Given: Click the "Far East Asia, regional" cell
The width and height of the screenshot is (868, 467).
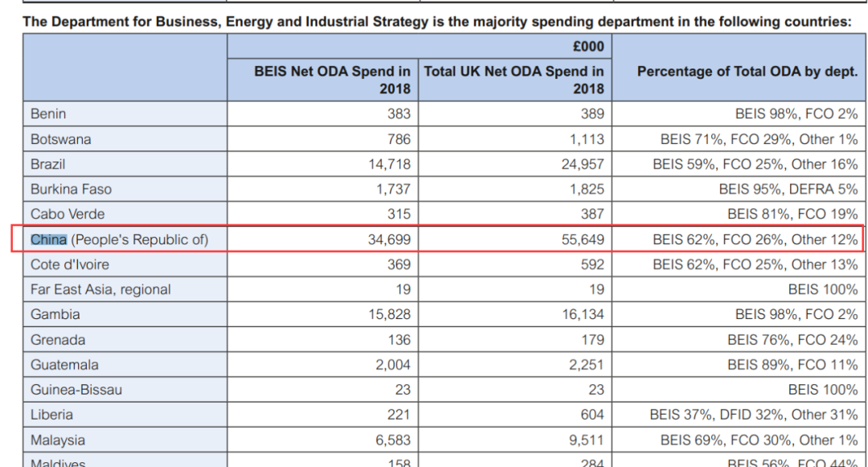Looking at the screenshot, I should pyautogui.click(x=100, y=289).
